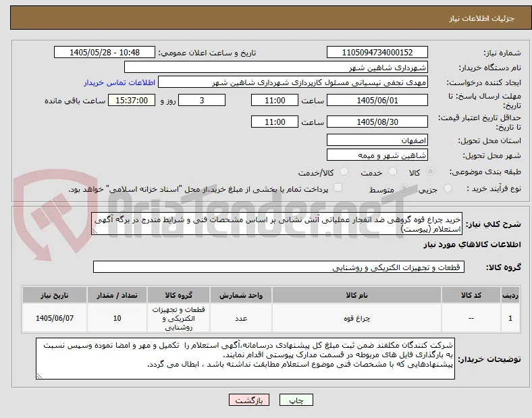This screenshot has width=532, height=418.
Task: Click the response deadline time 11:00 field
Action: [275, 101]
